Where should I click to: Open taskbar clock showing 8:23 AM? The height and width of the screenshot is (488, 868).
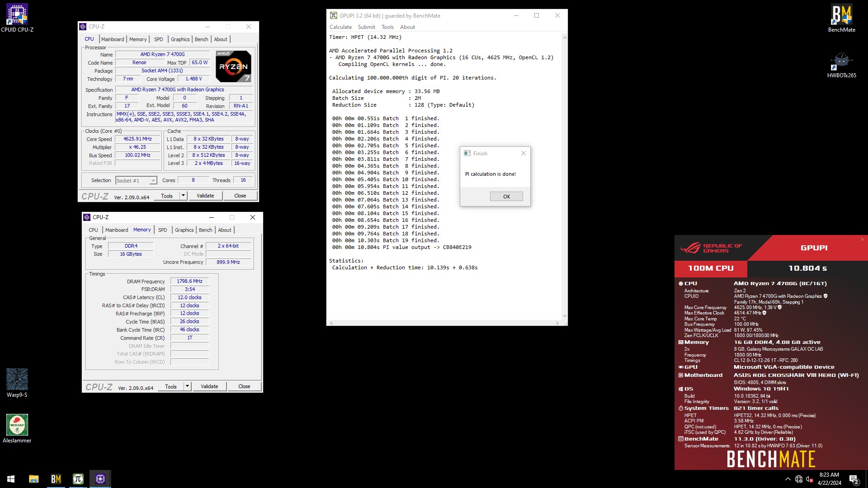coord(829,479)
